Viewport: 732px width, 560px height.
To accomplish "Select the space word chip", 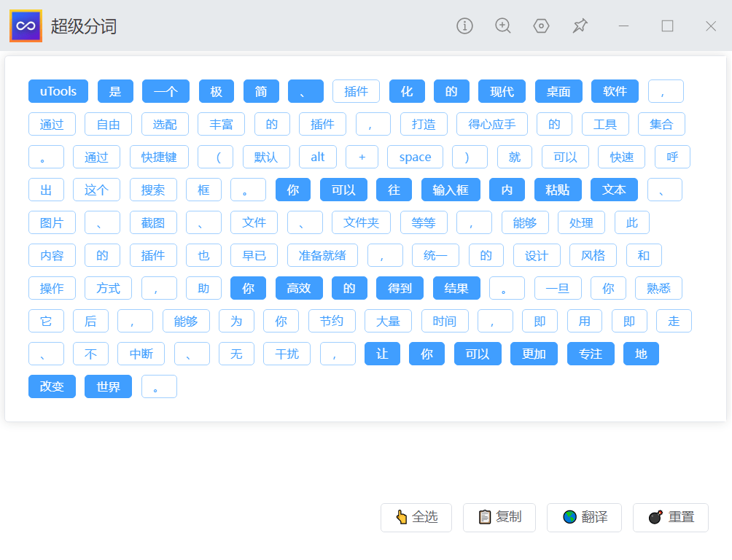I will [x=415, y=157].
